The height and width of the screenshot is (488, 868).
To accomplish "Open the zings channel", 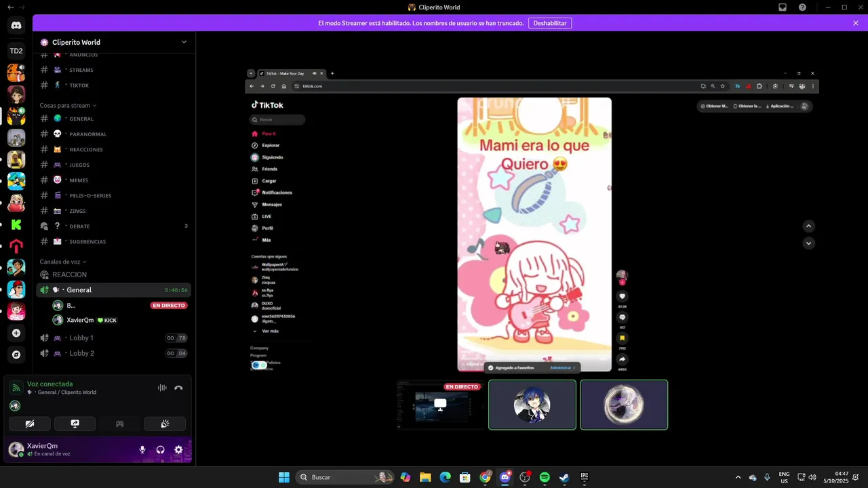I will click(x=113, y=211).
